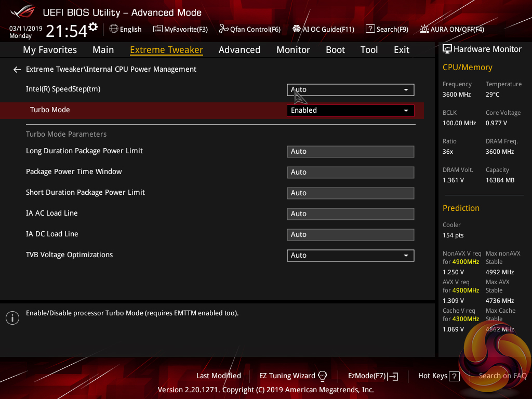Click the 154 pts cooler score
Image resolution: width=532 pixels, height=399 pixels.
coord(453,235)
